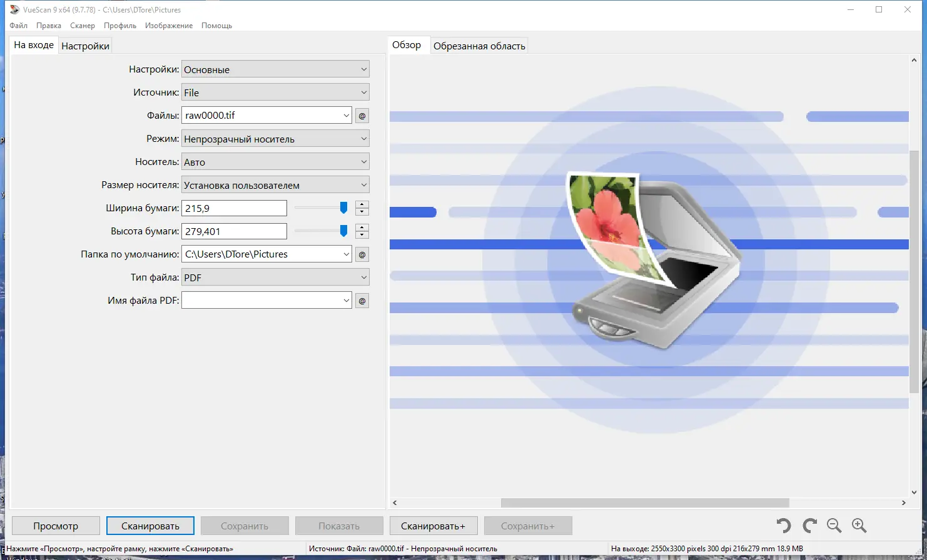927x560 pixels.
Task: Rotate the image clockwise
Action: [809, 526]
